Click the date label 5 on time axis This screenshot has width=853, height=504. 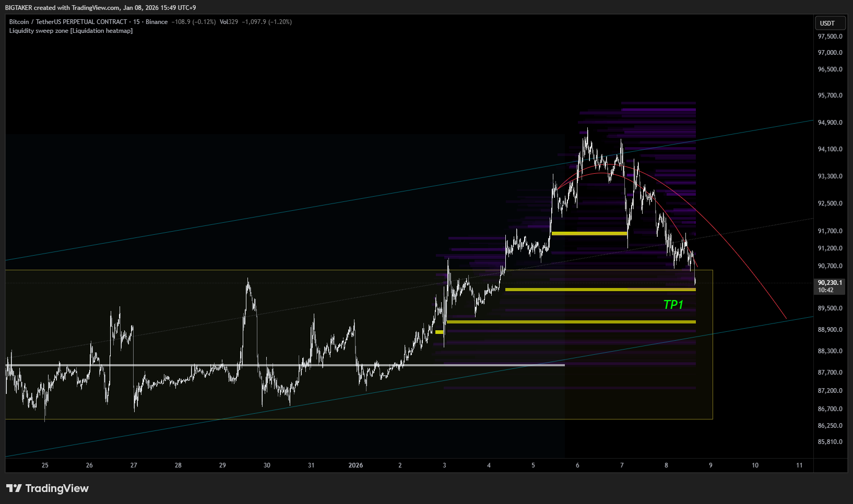click(x=533, y=465)
